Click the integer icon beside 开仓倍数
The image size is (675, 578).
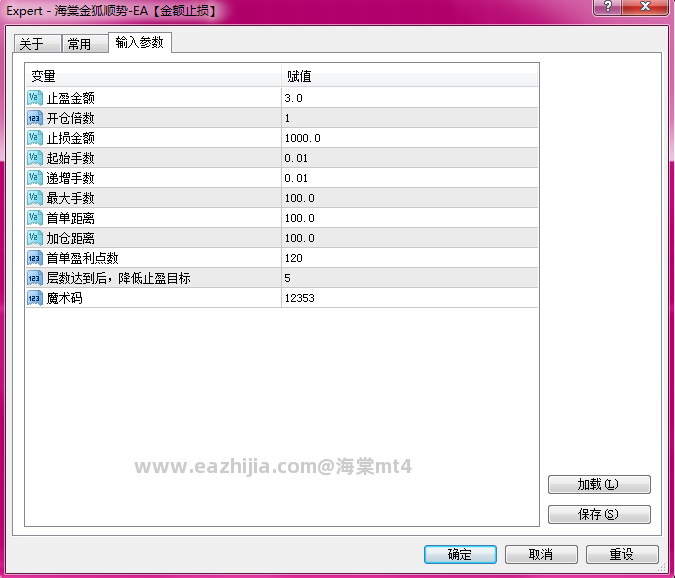[34, 118]
